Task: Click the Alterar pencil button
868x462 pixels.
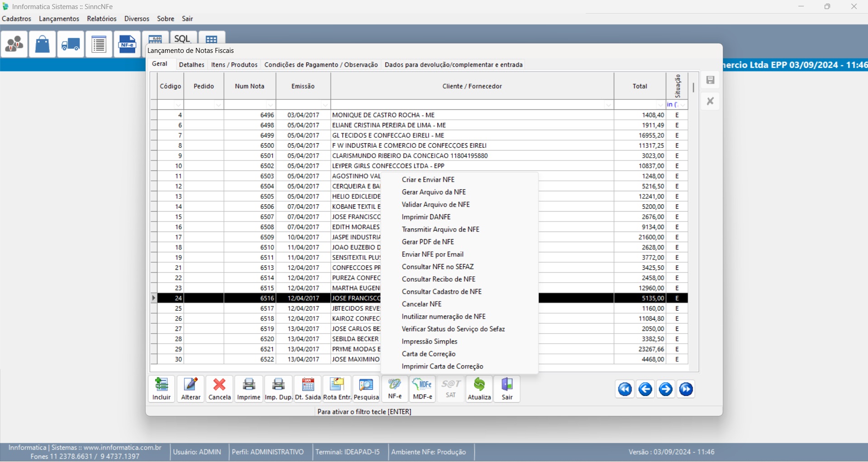Action: point(190,389)
